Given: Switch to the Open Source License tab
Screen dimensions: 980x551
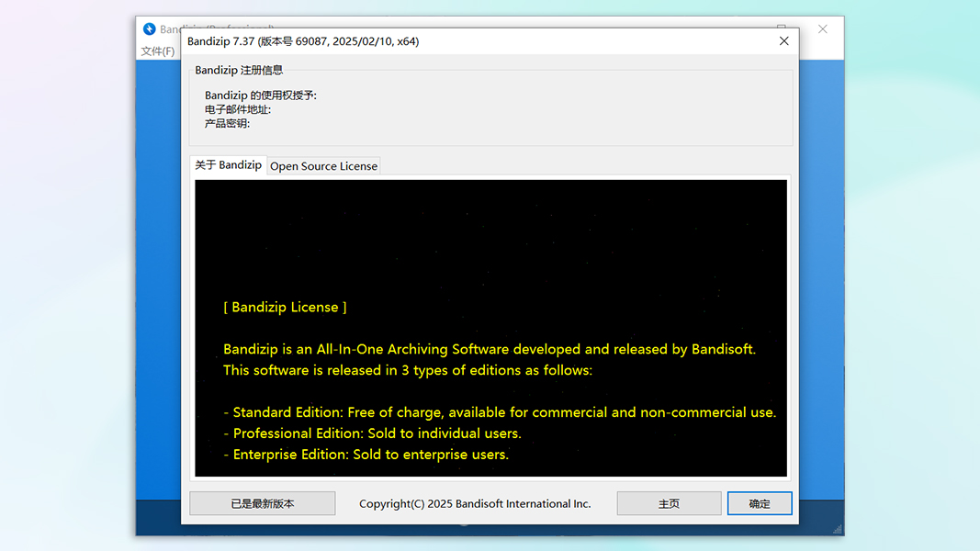Looking at the screenshot, I should coord(323,166).
